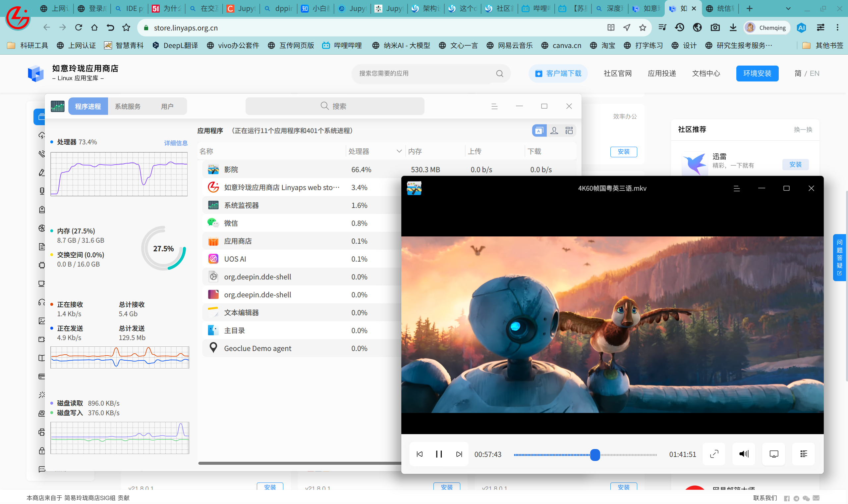848x504 pixels.
Task: Switch to the 程序进程 tab
Action: [x=88, y=106]
